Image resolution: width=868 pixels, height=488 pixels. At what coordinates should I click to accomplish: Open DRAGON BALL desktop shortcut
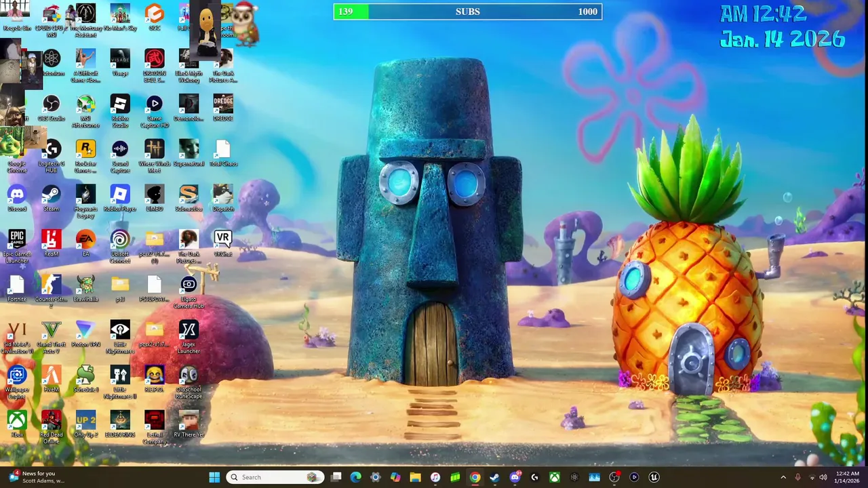(x=154, y=65)
